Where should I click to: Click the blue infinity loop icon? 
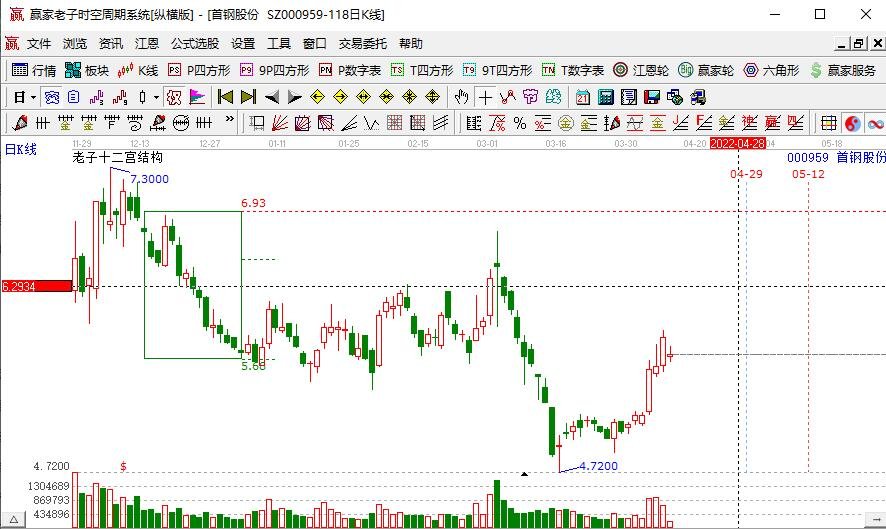[876, 123]
